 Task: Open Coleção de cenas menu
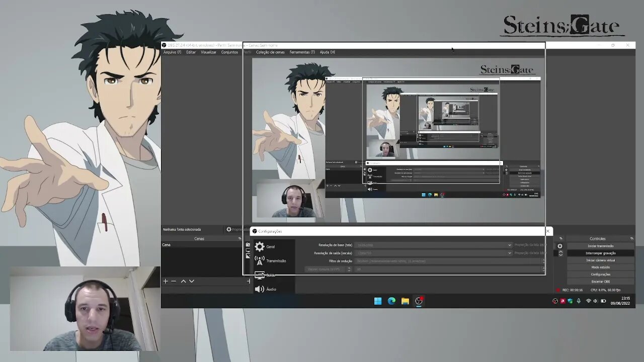tap(270, 52)
